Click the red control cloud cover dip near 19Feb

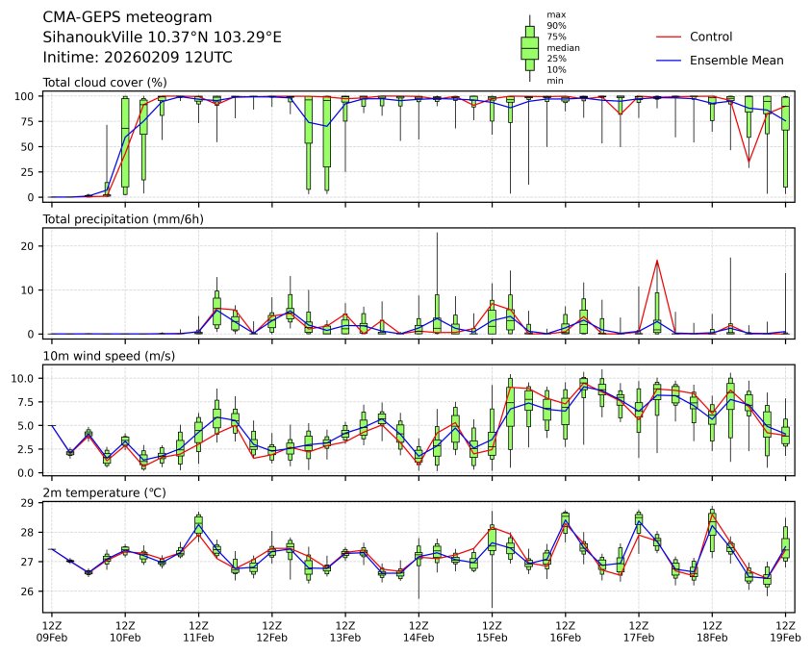point(749,163)
